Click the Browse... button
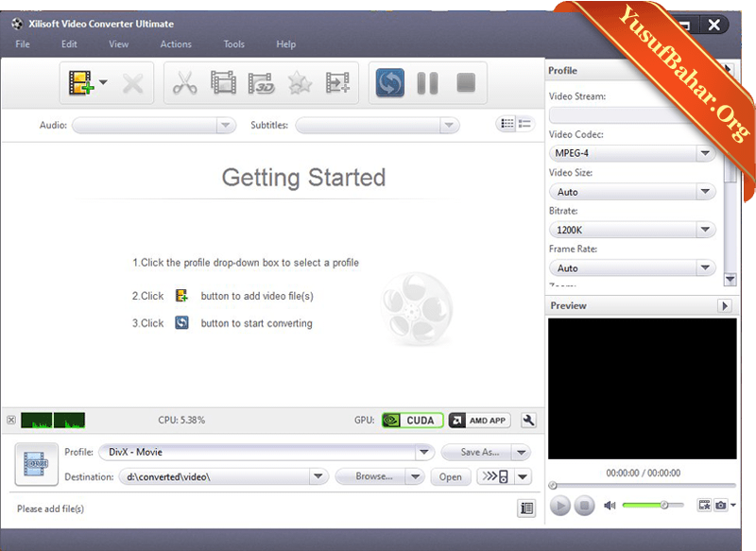Image resolution: width=756 pixels, height=551 pixels. pyautogui.click(x=370, y=476)
